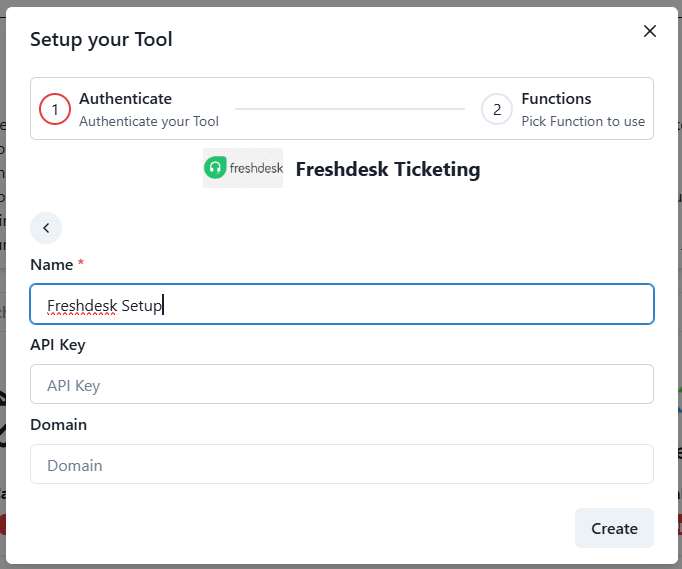Click the step 1 circle indicator

tap(55, 109)
